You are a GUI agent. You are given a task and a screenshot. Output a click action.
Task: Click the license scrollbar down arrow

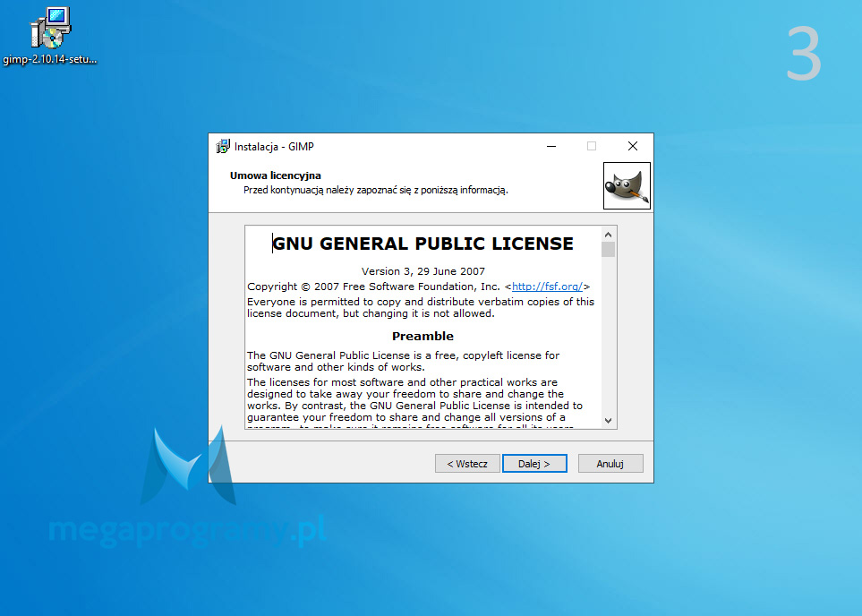tap(608, 421)
